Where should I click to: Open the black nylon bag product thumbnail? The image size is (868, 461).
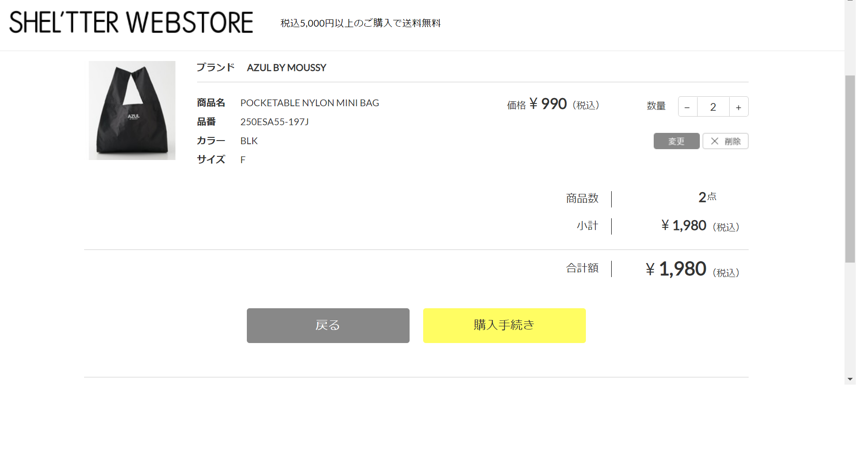pos(132,110)
